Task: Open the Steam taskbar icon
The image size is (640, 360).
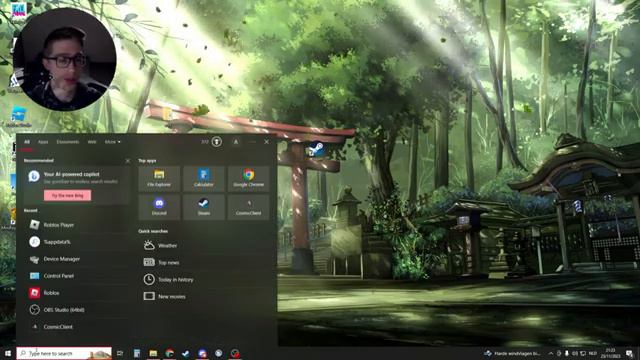Action: point(186,353)
